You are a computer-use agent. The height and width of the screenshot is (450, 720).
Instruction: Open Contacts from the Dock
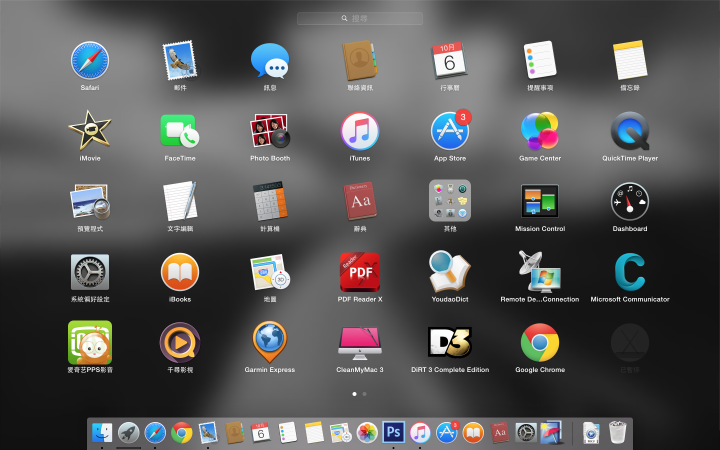[x=235, y=433]
